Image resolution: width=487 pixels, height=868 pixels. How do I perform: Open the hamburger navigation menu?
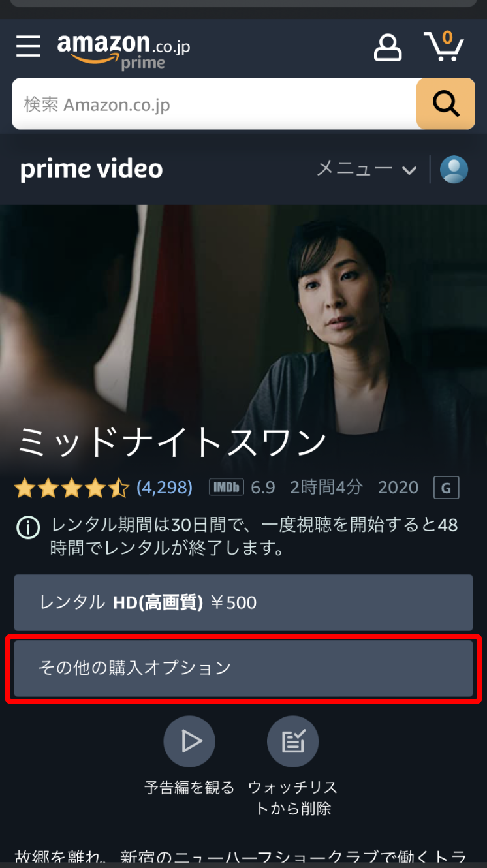point(28,46)
